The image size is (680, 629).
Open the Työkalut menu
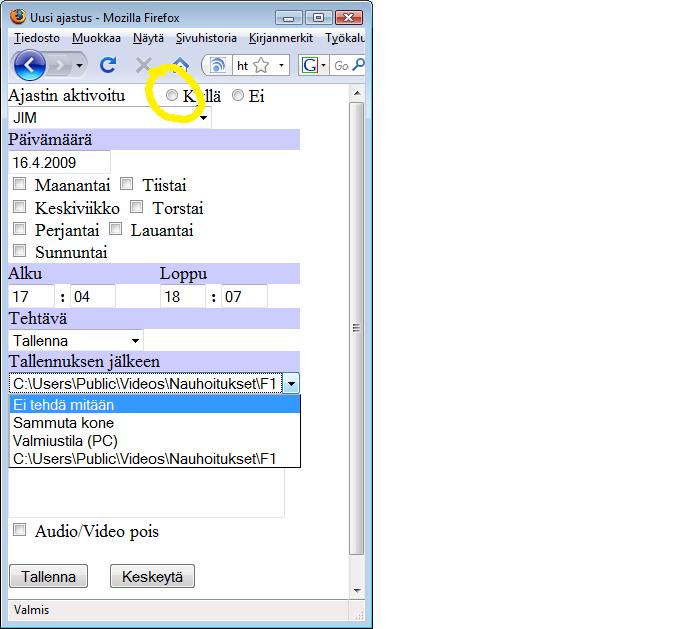(x=345, y=38)
